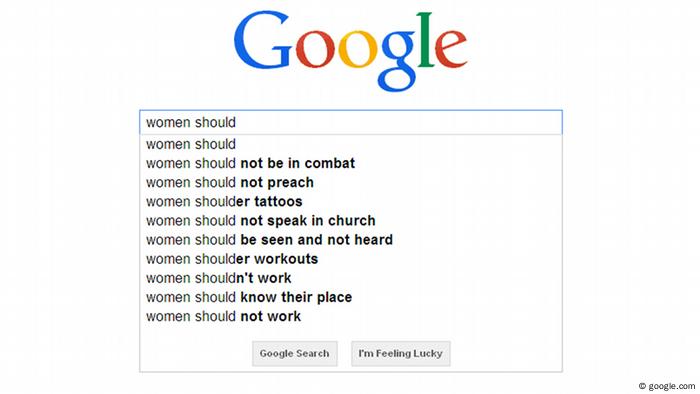The height and width of the screenshot is (394, 700).
Task: Select the plain 'women should' suggestion
Action: click(x=351, y=144)
